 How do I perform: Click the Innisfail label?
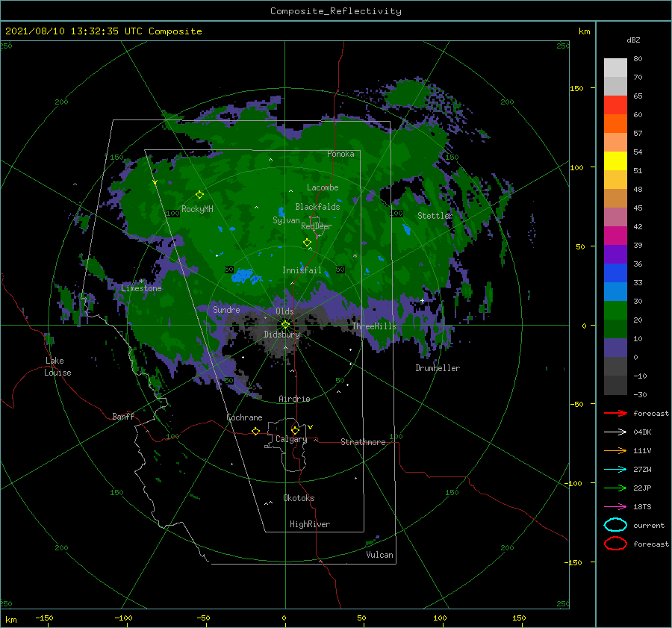pos(302,270)
